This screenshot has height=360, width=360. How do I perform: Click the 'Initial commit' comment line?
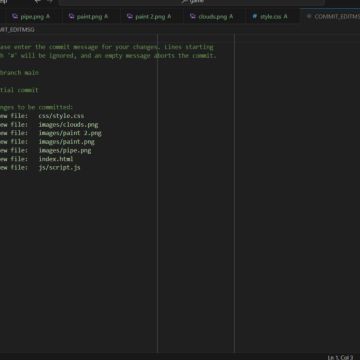click(x=19, y=90)
